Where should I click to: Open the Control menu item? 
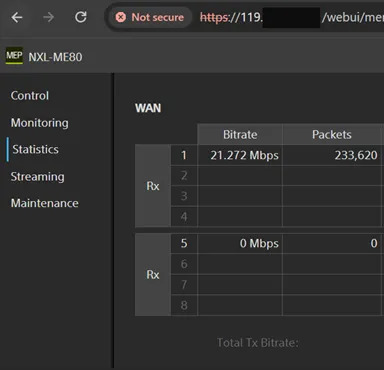tap(30, 96)
